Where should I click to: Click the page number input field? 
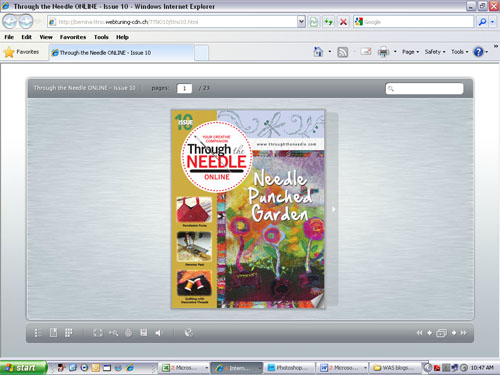[x=184, y=88]
